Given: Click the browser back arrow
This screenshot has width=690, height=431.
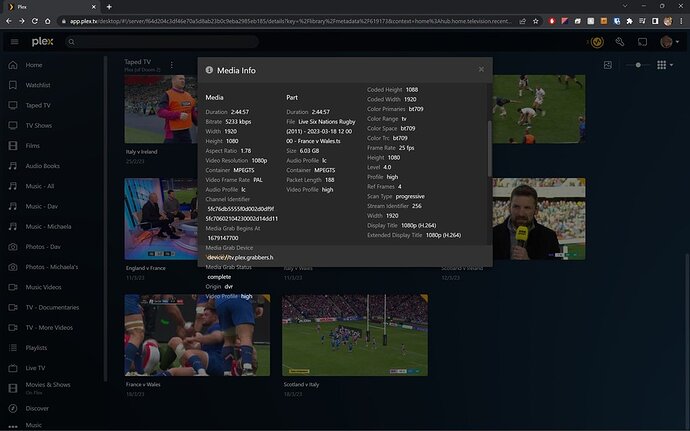Looking at the screenshot, I should [x=8, y=21].
